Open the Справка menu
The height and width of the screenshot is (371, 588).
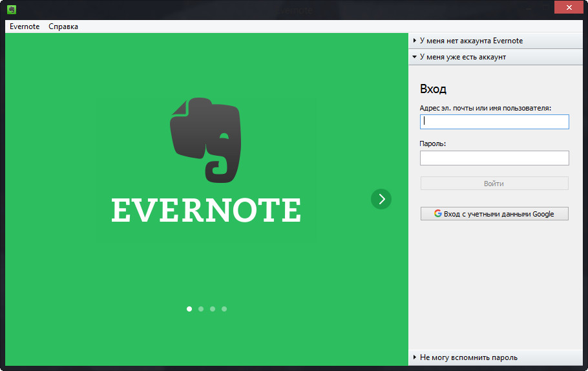coord(63,26)
